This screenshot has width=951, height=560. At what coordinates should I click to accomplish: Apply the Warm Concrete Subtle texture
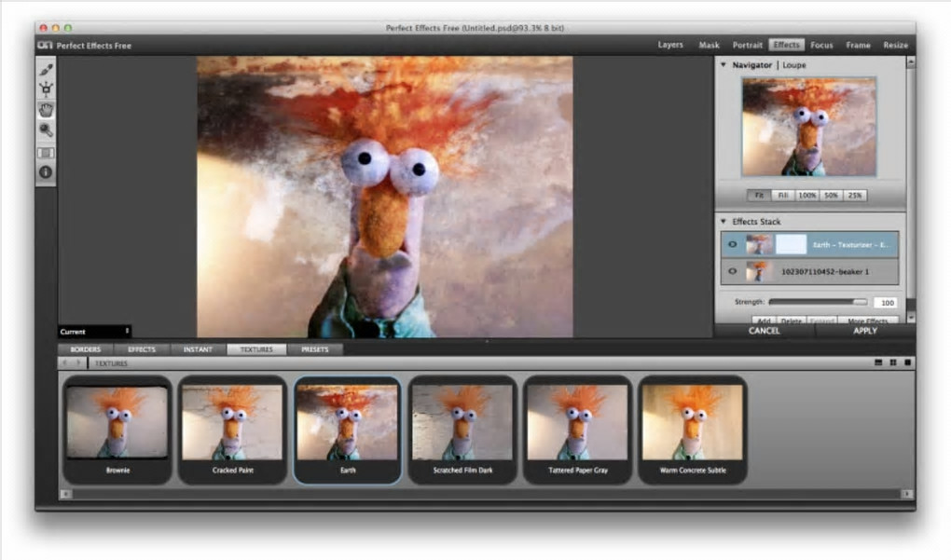point(693,430)
